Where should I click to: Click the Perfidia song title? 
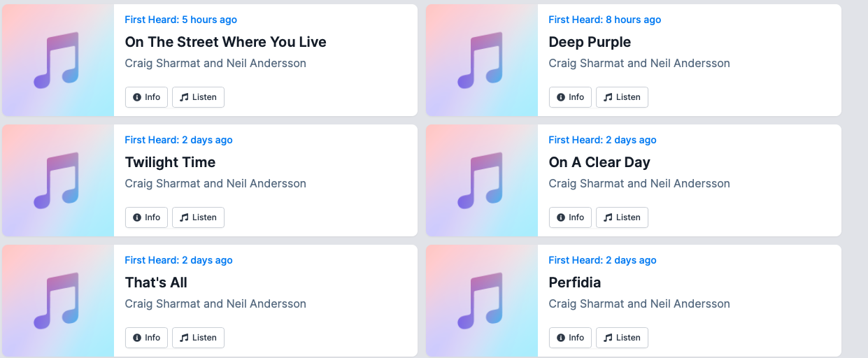tap(574, 282)
